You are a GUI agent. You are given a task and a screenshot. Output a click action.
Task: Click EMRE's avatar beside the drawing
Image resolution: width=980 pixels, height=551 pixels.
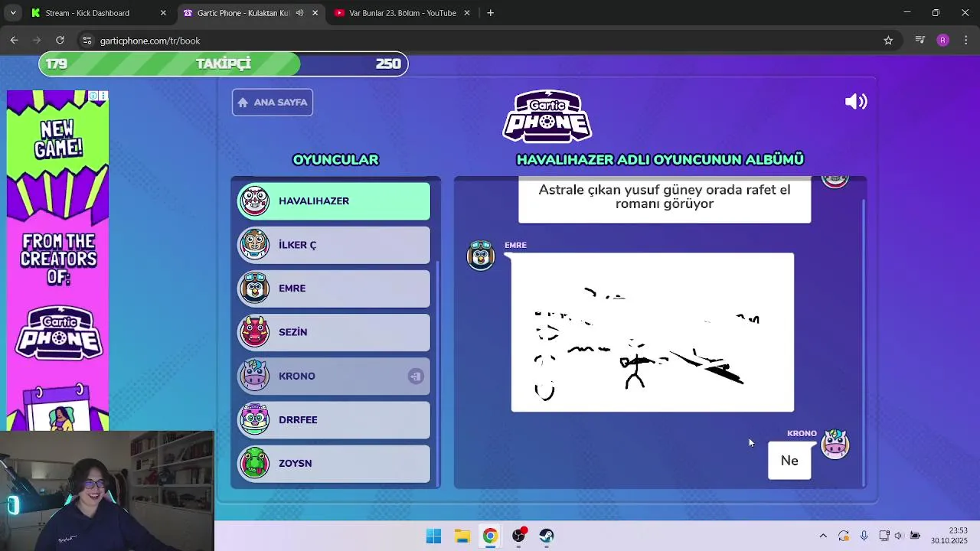click(x=481, y=255)
